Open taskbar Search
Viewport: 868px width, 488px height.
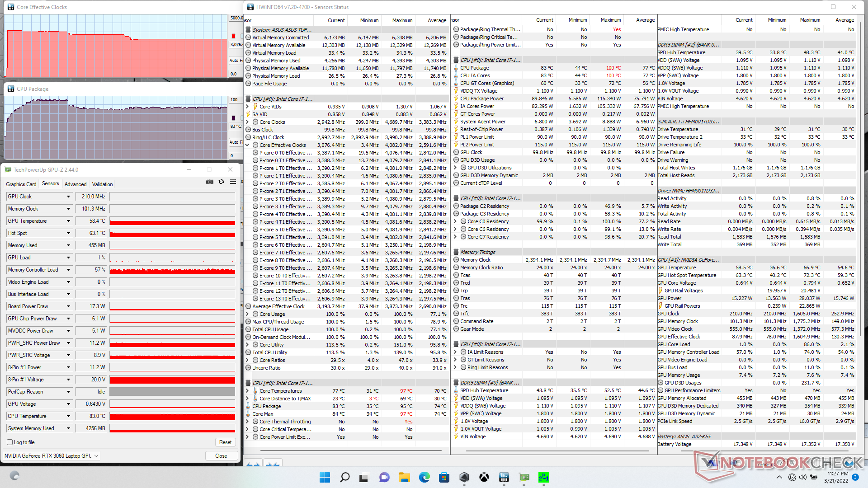click(344, 477)
